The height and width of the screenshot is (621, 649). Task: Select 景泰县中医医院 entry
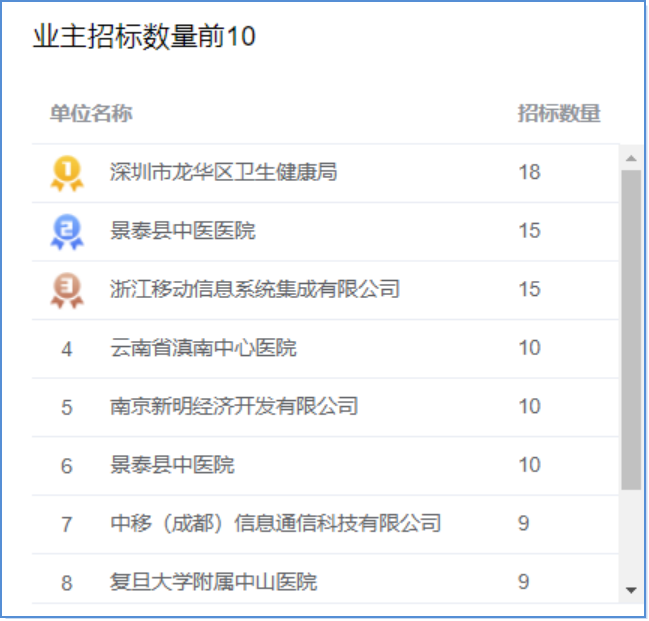click(325, 232)
